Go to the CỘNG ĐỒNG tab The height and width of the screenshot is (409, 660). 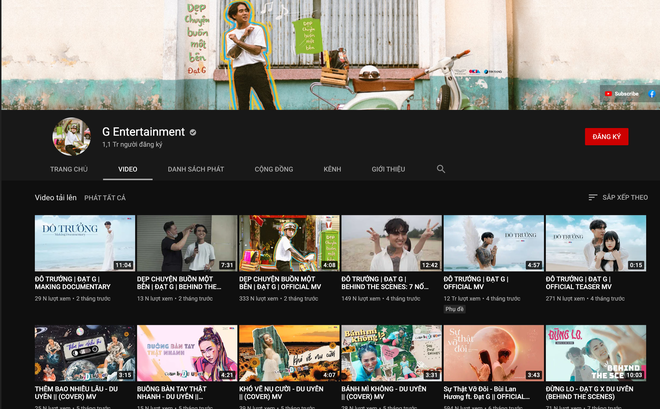click(x=274, y=169)
